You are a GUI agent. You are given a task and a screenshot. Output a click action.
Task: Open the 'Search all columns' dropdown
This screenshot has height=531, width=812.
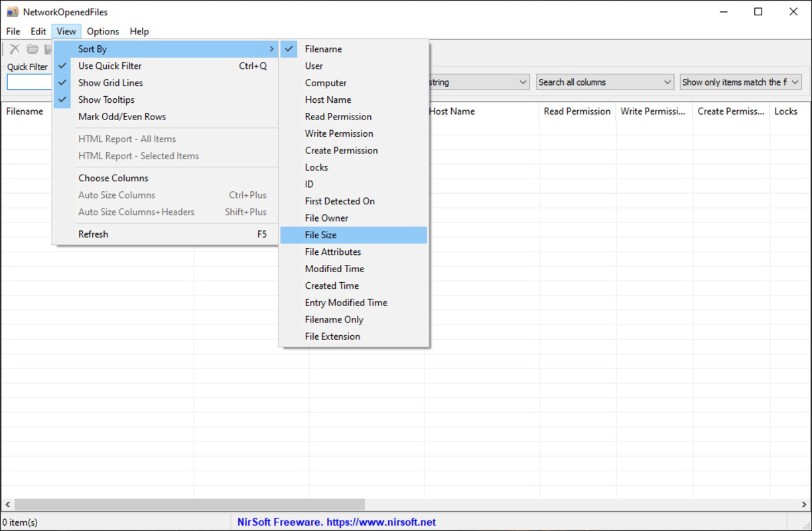tap(605, 82)
